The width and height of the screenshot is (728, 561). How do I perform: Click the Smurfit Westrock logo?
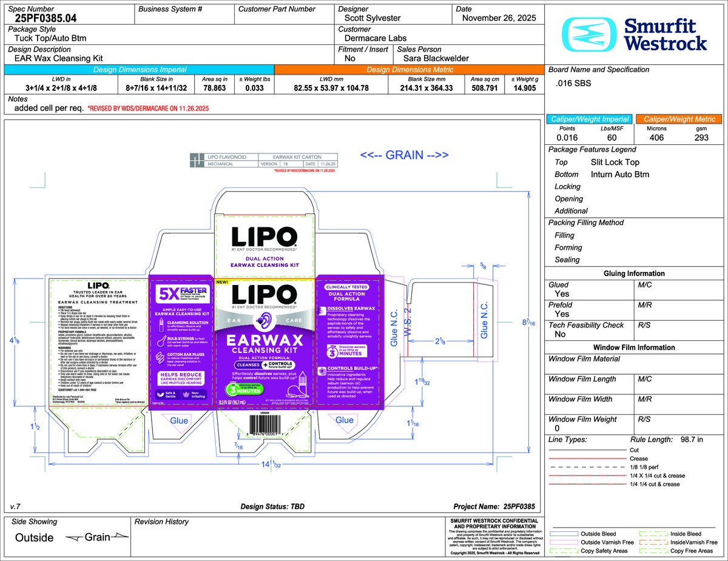pos(634,34)
